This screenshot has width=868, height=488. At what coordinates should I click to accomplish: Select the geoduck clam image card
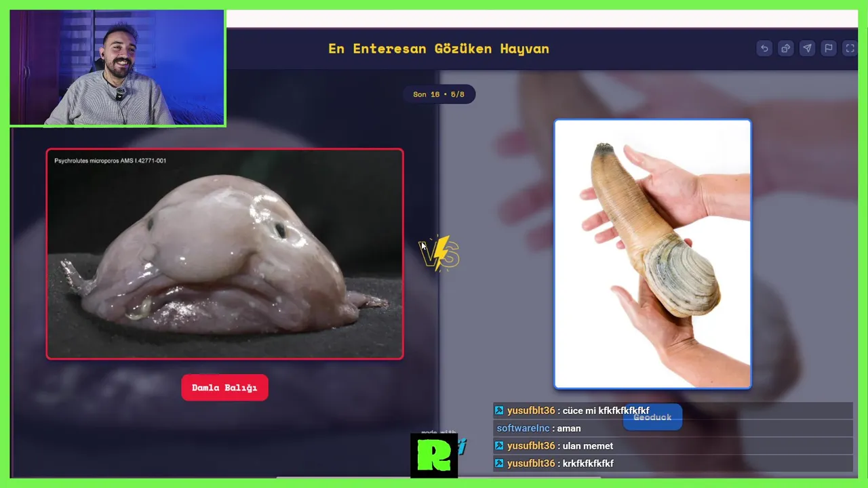pos(652,254)
